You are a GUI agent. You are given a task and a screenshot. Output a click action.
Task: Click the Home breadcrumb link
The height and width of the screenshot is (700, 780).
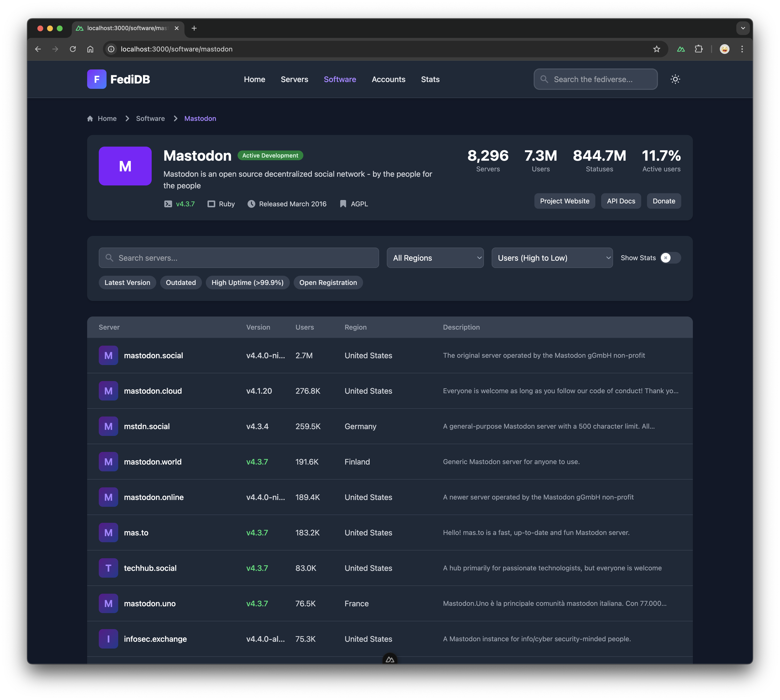coord(107,119)
